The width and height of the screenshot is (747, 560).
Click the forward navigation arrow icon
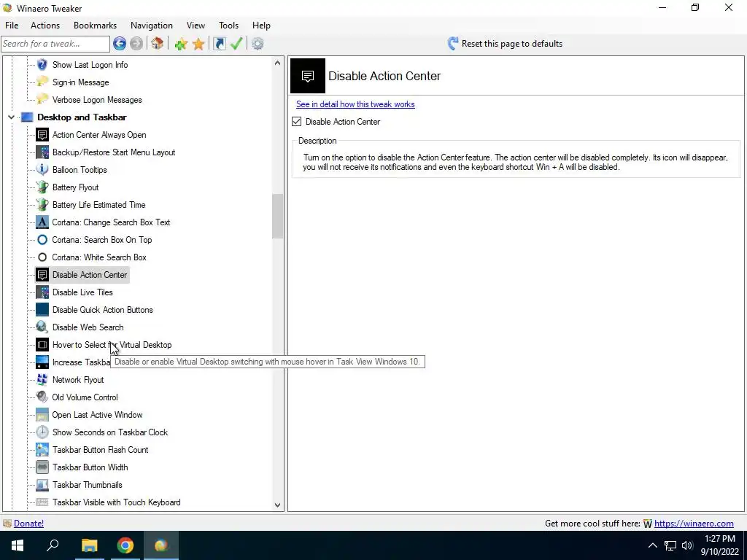click(x=136, y=44)
